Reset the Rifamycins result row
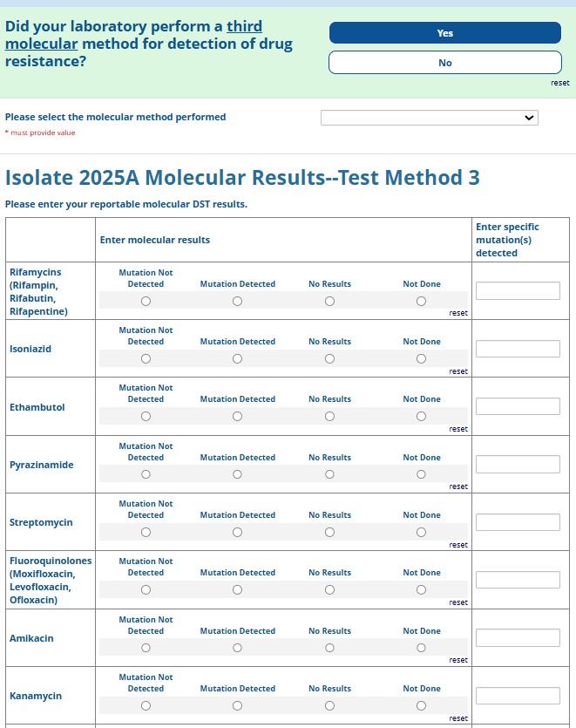The image size is (576, 728). [x=458, y=313]
